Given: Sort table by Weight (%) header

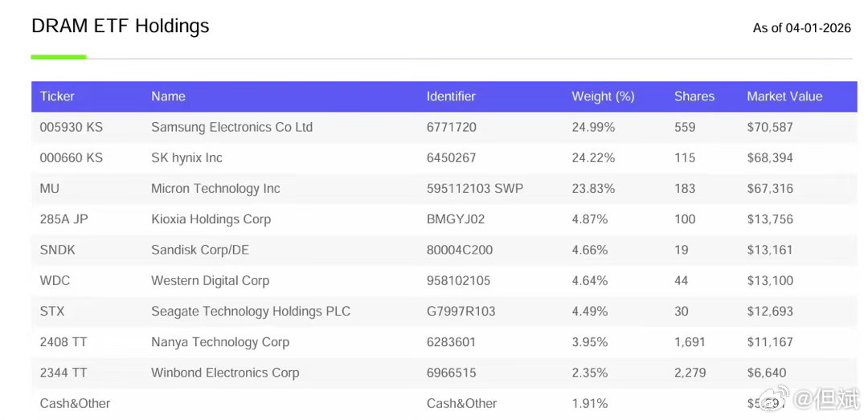Looking at the screenshot, I should 603,96.
